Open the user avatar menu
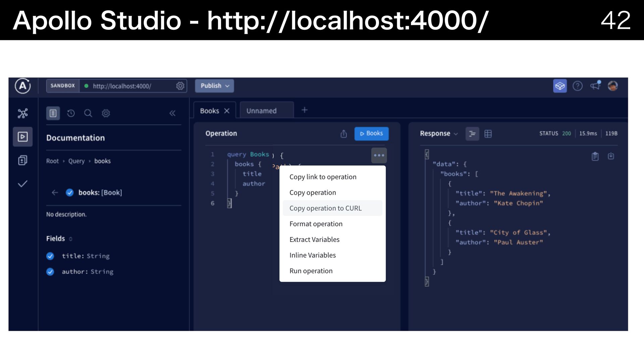The image size is (644, 362). point(613,86)
